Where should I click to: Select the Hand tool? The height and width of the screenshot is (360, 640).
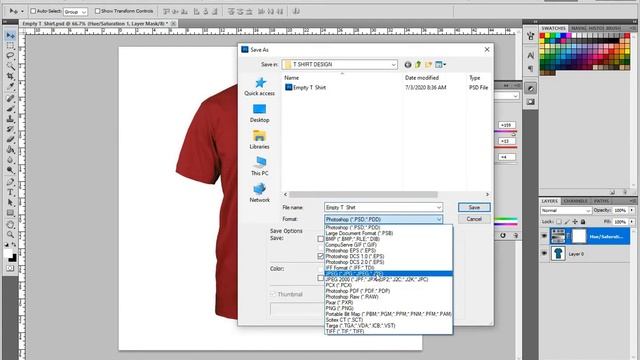[10, 224]
